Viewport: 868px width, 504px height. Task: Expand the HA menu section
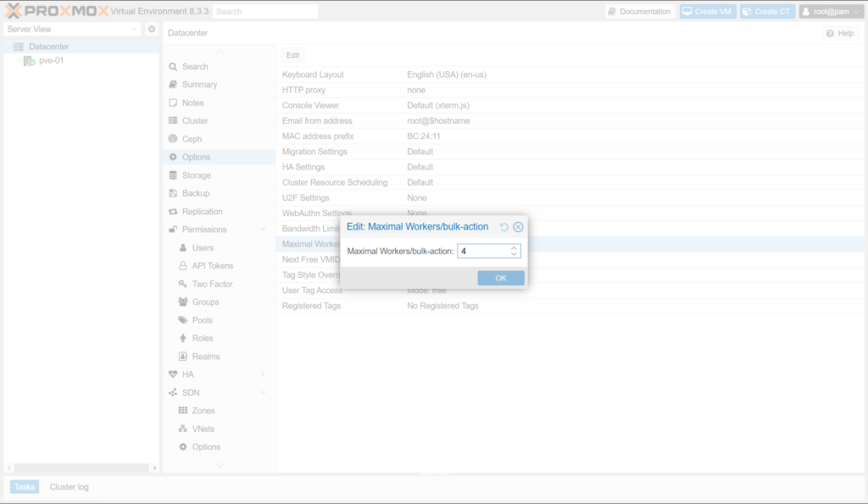[x=263, y=374]
